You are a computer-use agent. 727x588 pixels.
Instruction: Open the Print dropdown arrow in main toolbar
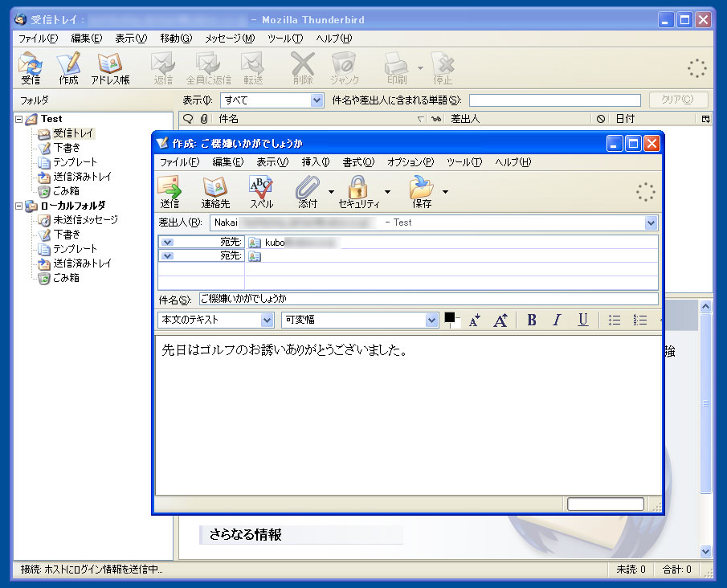[x=420, y=68]
